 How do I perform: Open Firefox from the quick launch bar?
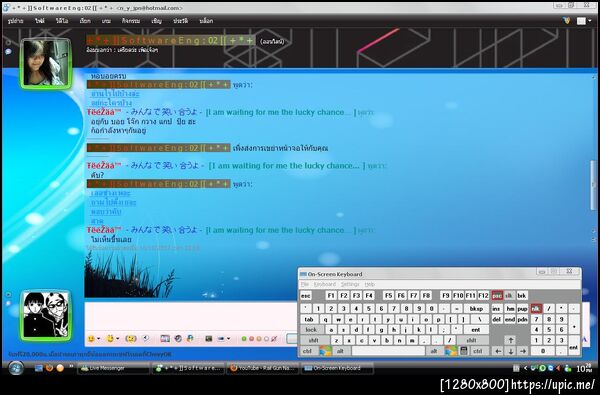(49, 368)
